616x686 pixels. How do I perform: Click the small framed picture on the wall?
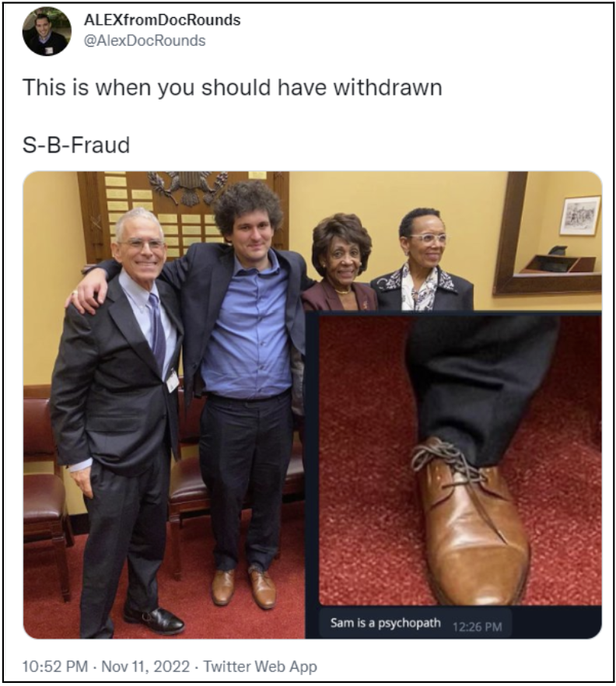[579, 216]
